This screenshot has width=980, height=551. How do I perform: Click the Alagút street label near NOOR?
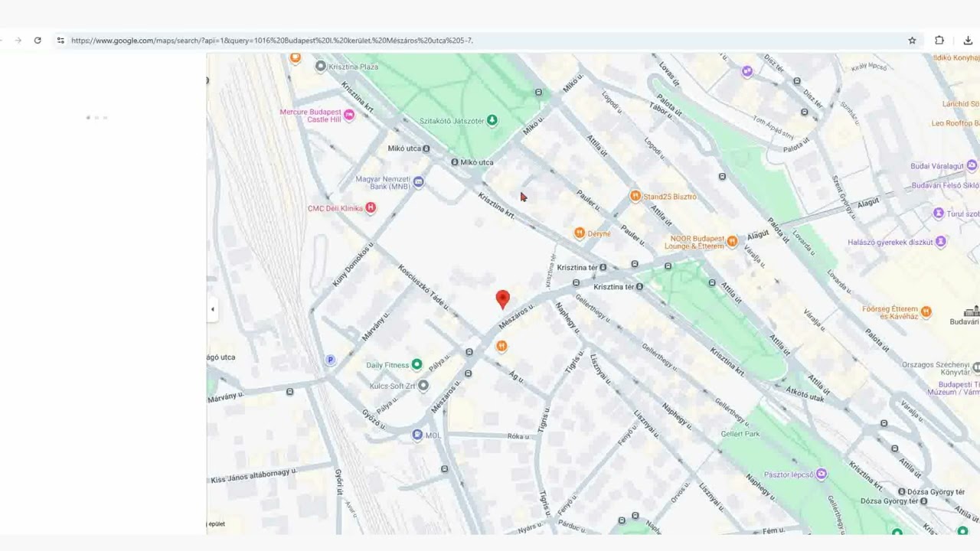(757, 236)
